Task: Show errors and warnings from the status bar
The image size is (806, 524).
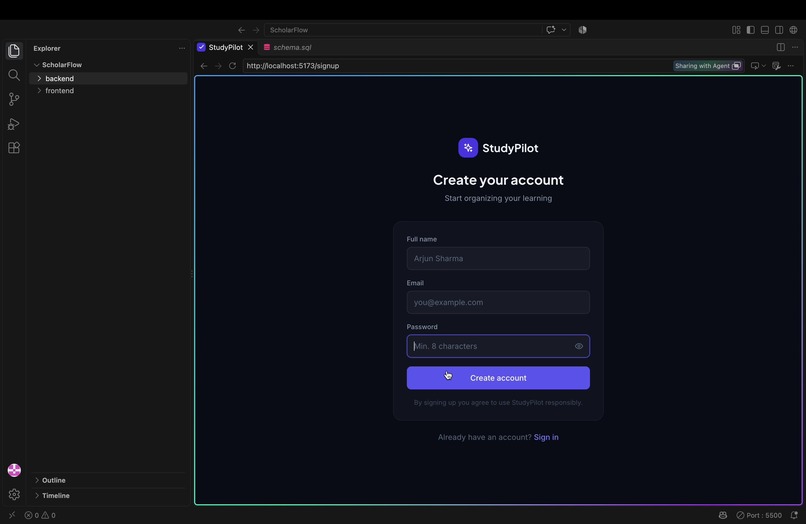Action: click(x=40, y=515)
